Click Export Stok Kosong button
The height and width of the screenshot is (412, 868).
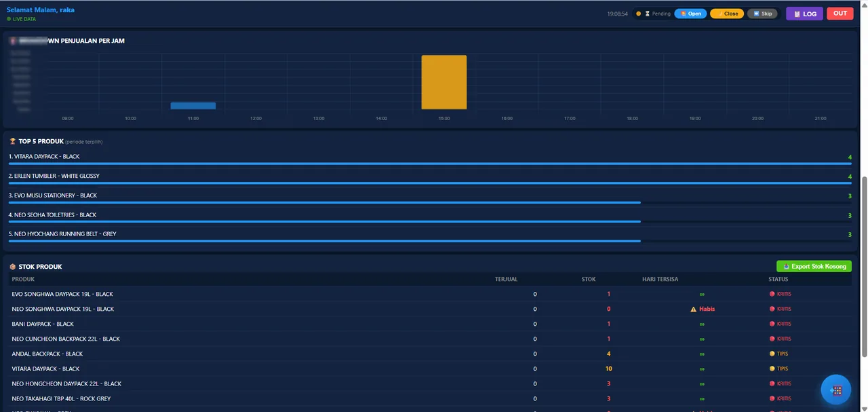814,267
